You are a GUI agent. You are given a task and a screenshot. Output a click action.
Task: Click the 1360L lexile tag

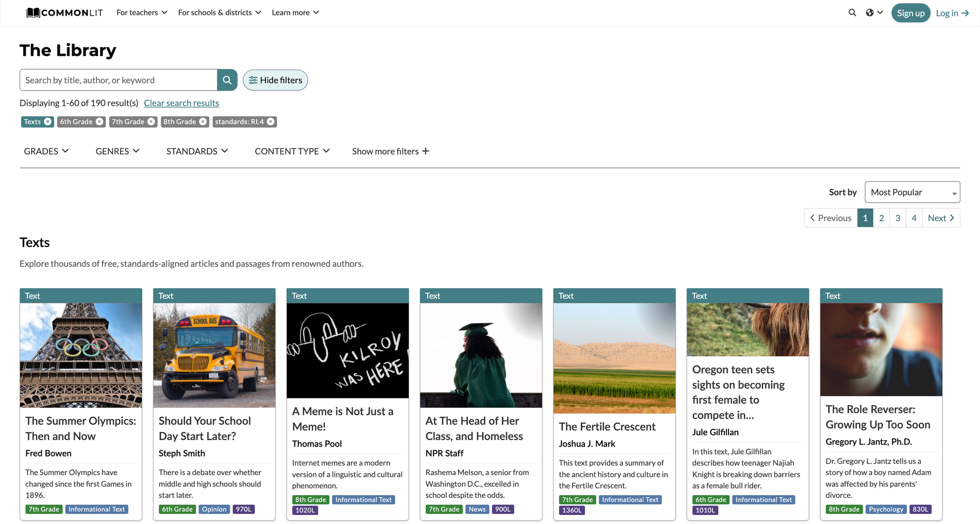click(x=572, y=510)
